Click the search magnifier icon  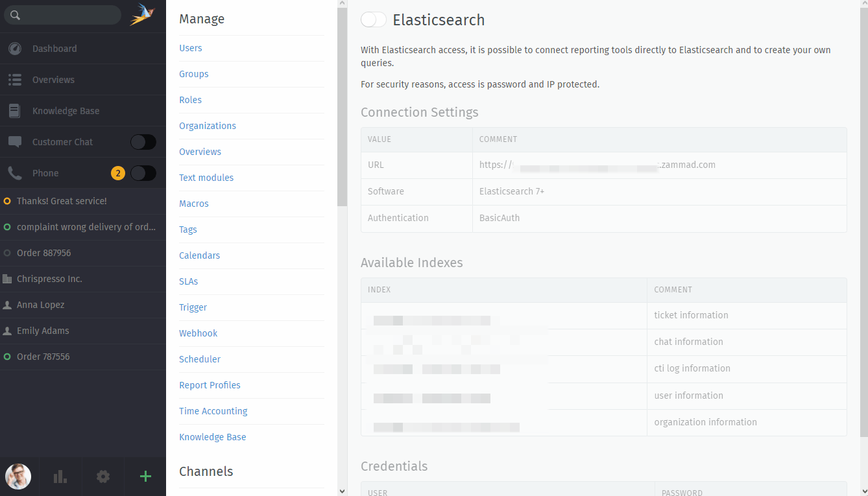coord(16,15)
